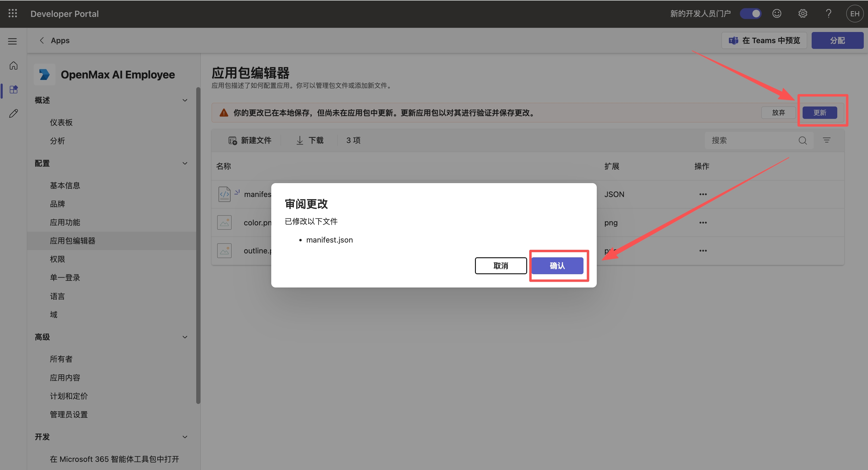The width and height of the screenshot is (868, 470).
Task: Click the feedback smiley icon
Action: [777, 14]
